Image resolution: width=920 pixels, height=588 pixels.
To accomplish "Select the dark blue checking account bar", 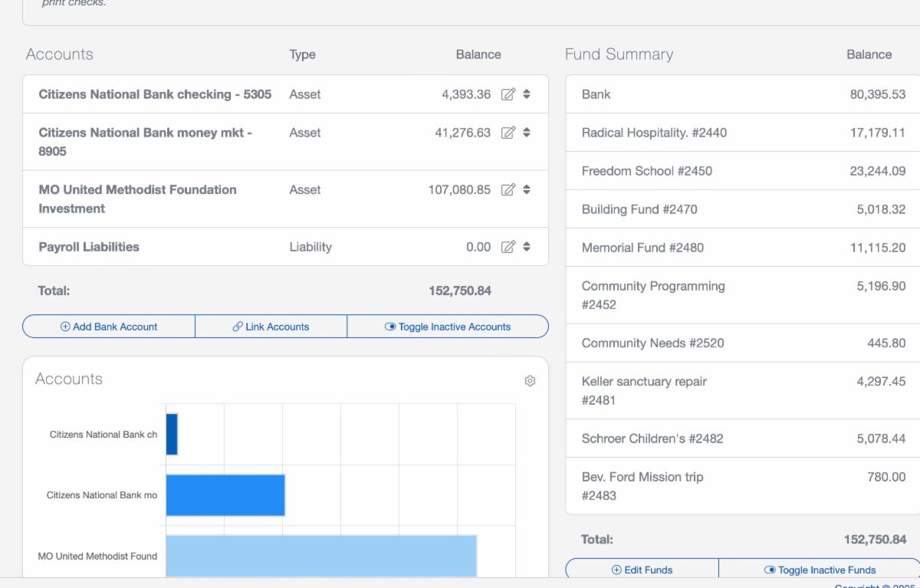I will (x=172, y=434).
